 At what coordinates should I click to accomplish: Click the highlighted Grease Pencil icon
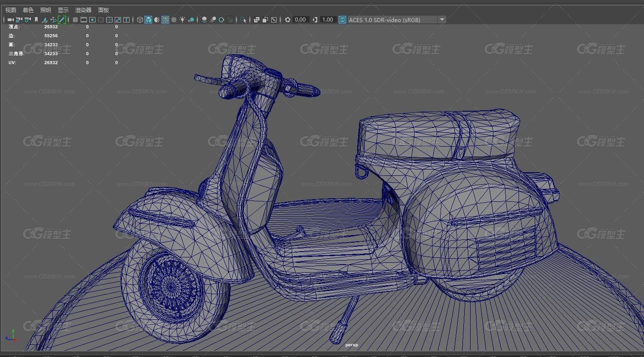pyautogui.click(x=62, y=20)
